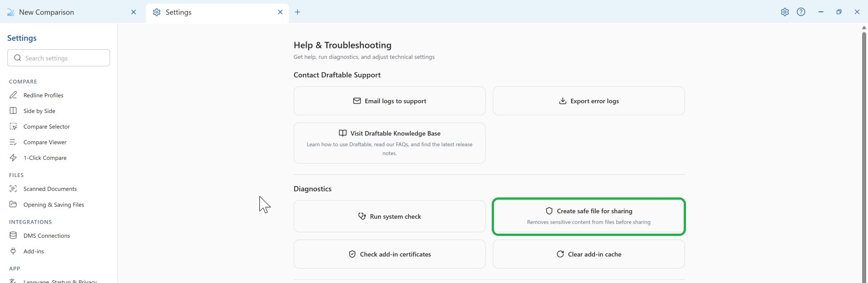Open the help question mark icon

801,12
